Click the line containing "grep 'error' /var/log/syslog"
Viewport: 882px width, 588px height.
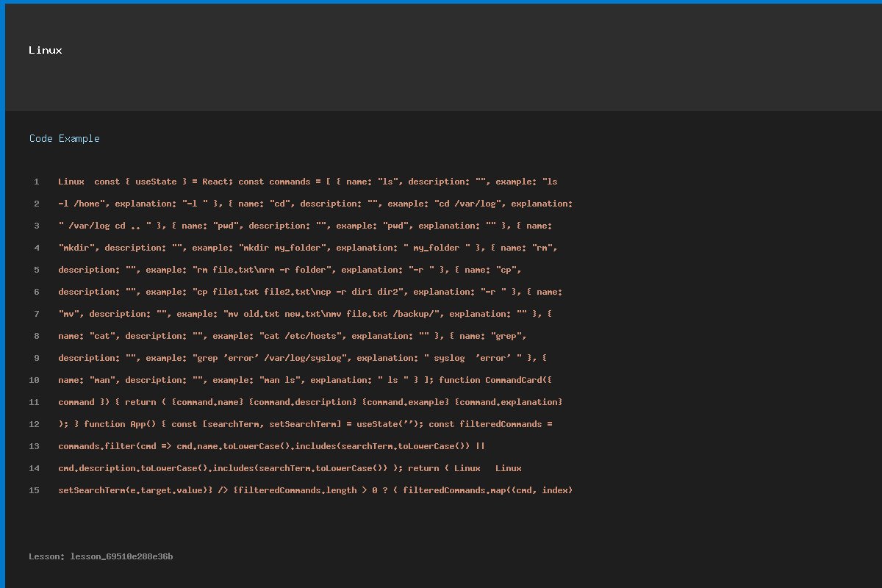pos(302,358)
